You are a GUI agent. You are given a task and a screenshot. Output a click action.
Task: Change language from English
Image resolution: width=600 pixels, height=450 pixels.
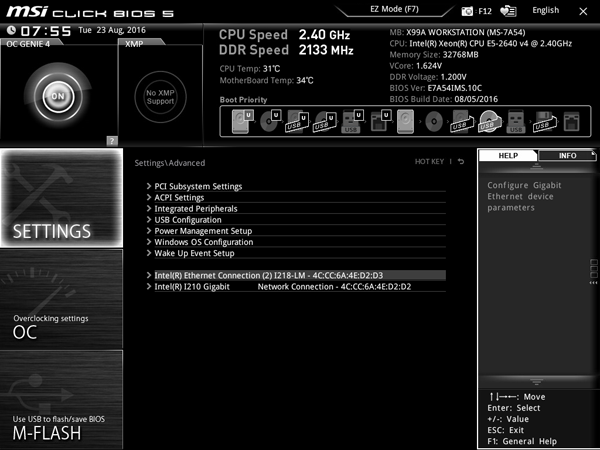pyautogui.click(x=545, y=10)
